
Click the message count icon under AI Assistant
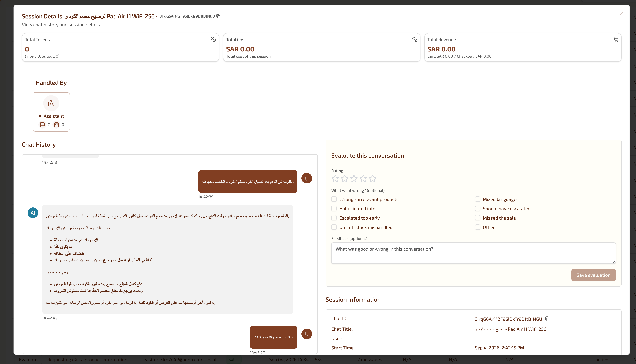pyautogui.click(x=42, y=124)
